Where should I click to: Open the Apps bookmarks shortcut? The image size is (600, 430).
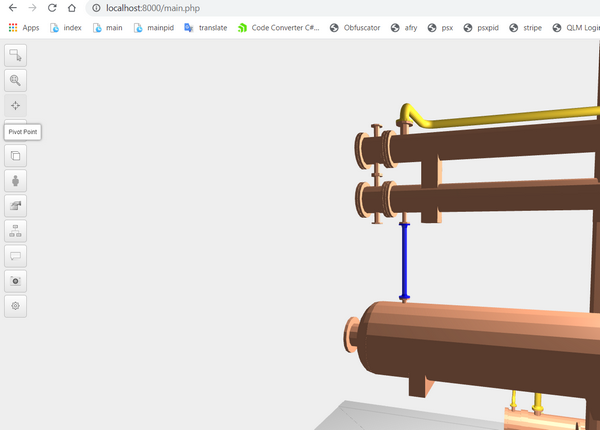pos(24,28)
